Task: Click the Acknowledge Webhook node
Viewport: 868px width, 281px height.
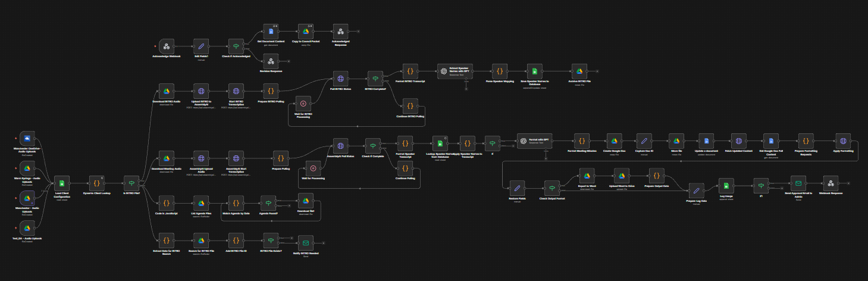Action: (167, 46)
